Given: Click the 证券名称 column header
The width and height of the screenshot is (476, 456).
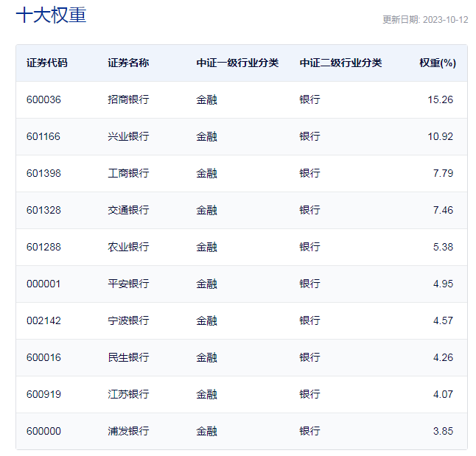Looking at the screenshot, I should pyautogui.click(x=128, y=63).
